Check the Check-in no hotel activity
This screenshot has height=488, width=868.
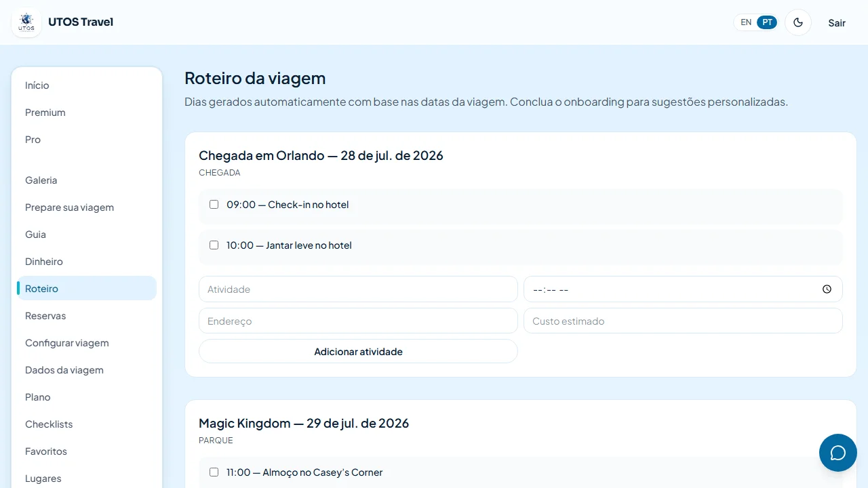(214, 204)
